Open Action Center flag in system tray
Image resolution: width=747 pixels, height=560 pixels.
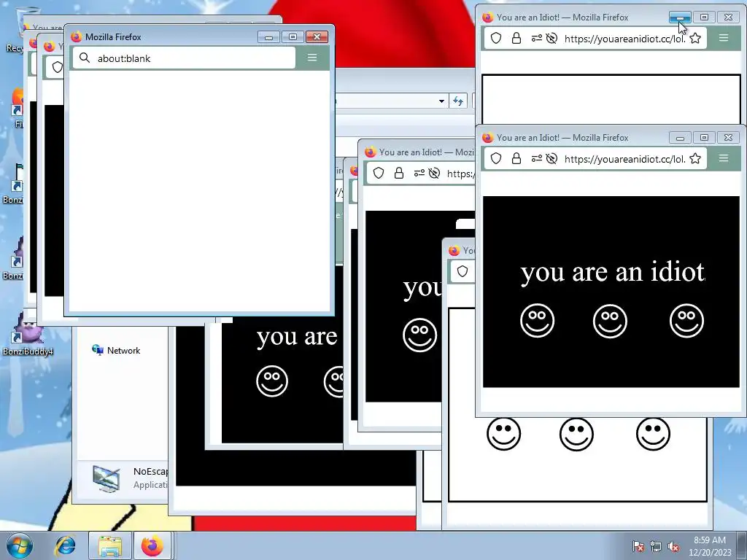click(x=638, y=546)
